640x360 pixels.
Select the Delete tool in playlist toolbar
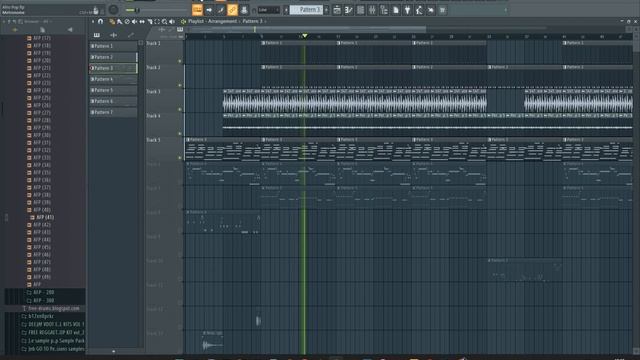coord(127,21)
